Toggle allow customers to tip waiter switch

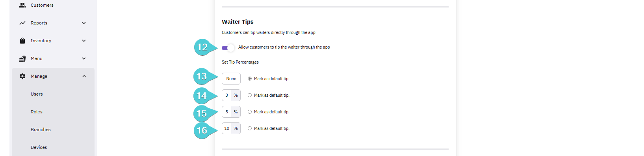[x=228, y=48]
